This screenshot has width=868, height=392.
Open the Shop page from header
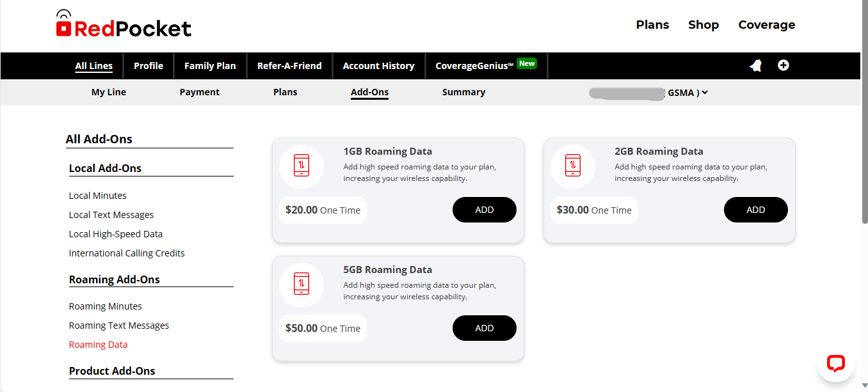pos(703,25)
